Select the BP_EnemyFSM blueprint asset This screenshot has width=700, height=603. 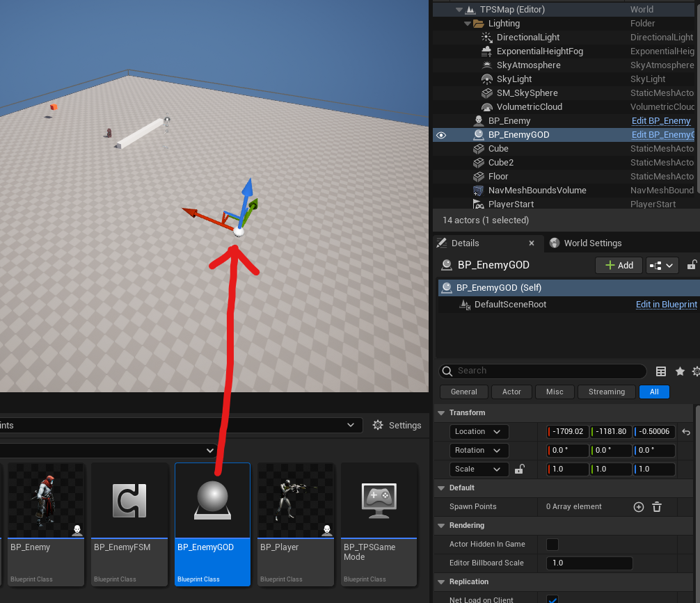(x=129, y=524)
